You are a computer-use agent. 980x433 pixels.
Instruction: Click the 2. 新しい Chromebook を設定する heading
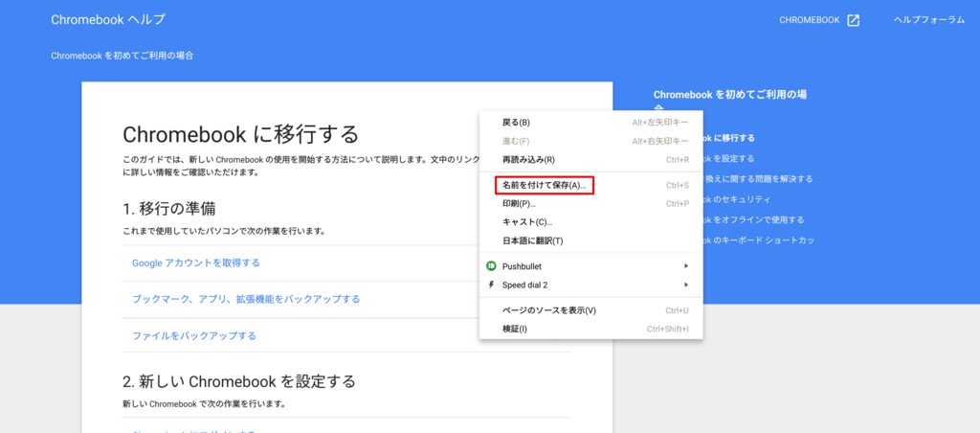point(238,380)
